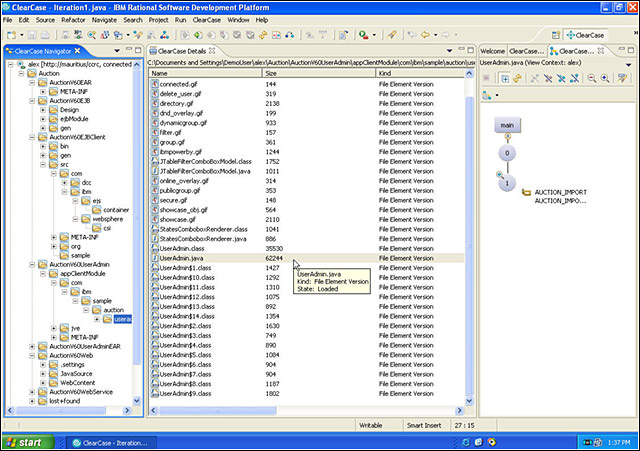
Task: Click ClearCase - Iteration taskbar button
Action: tap(109, 442)
